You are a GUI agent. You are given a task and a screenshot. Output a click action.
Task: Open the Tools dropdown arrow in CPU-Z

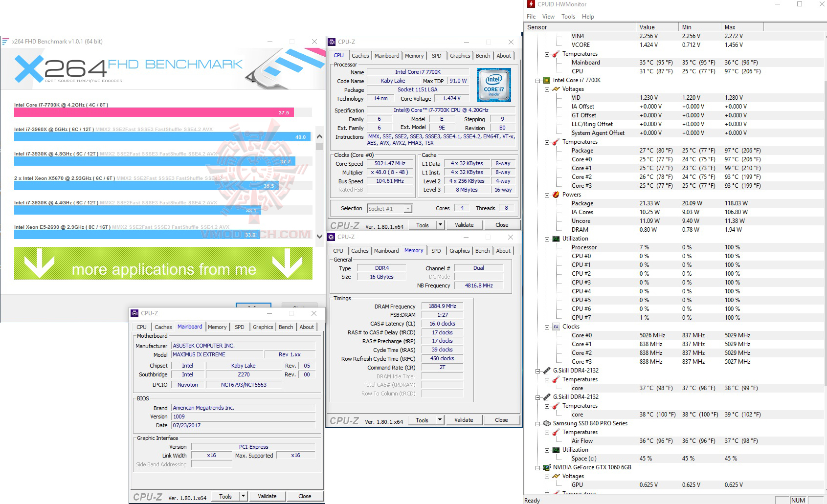439,224
